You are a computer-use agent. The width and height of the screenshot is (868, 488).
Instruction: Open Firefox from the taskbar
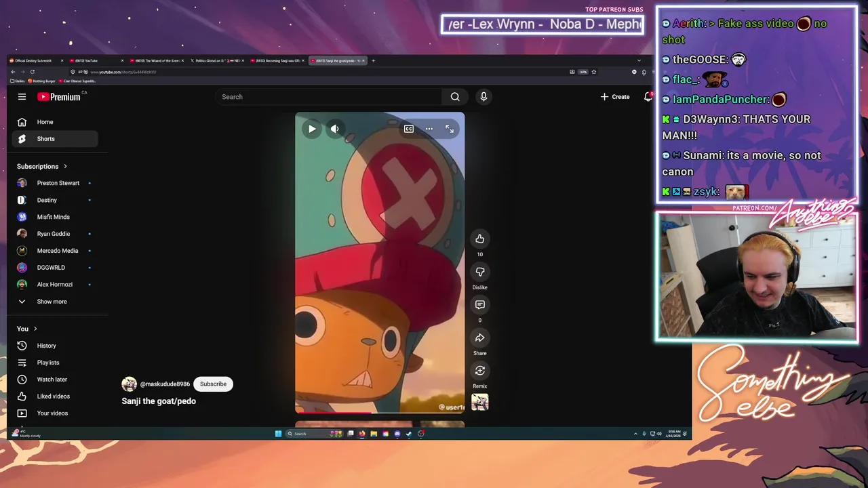coord(362,434)
